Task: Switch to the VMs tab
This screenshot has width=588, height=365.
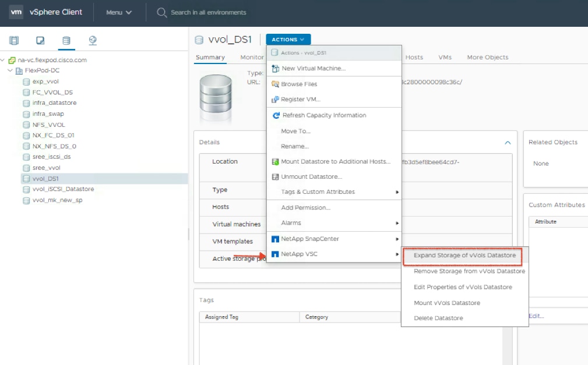Action: [x=445, y=57]
